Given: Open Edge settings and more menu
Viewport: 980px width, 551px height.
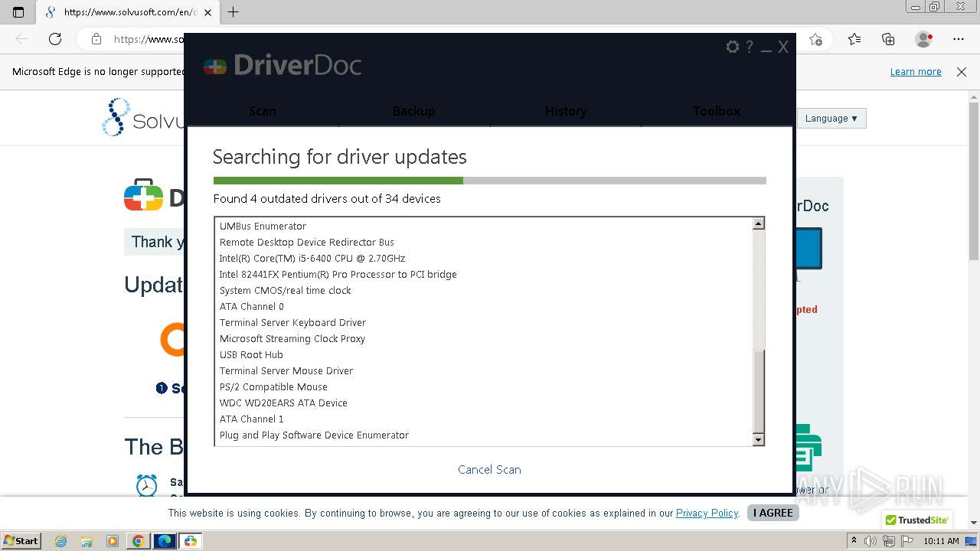Looking at the screenshot, I should click(959, 39).
